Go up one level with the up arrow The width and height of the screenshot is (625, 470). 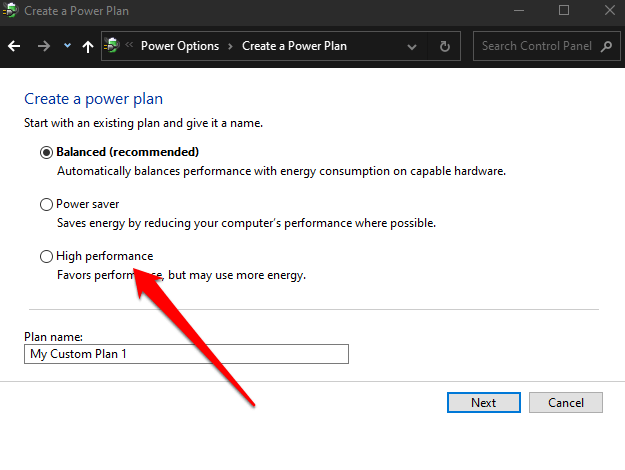click(88, 46)
